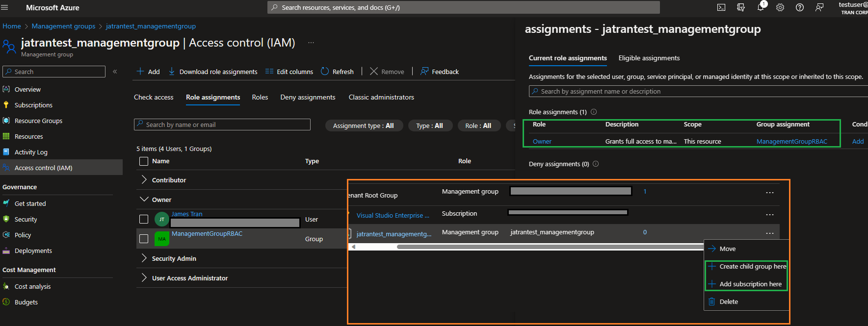Click the Subscriptions key icon
Screen dimensions: 868x326
pos(6,105)
